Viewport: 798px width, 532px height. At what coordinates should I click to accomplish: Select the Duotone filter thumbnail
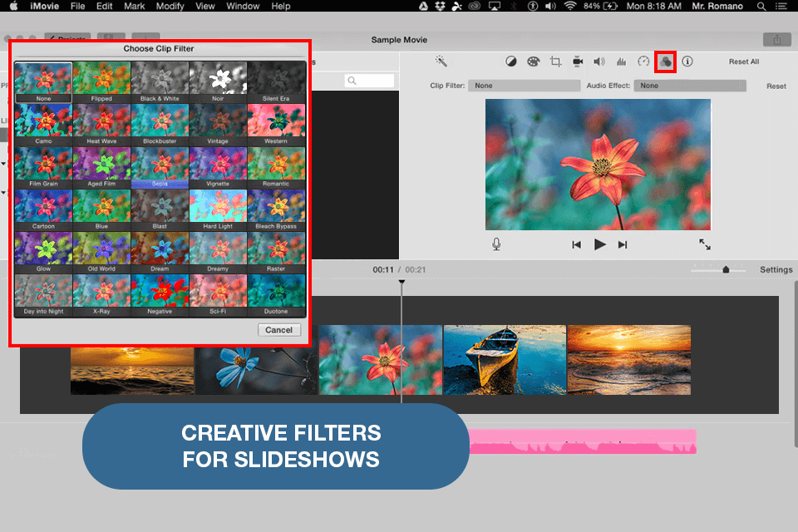[276, 295]
